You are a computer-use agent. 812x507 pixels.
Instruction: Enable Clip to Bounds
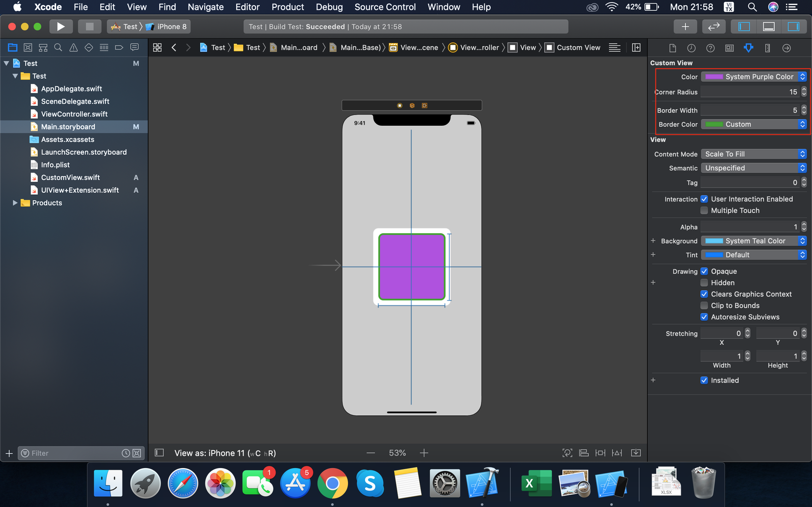(x=704, y=305)
